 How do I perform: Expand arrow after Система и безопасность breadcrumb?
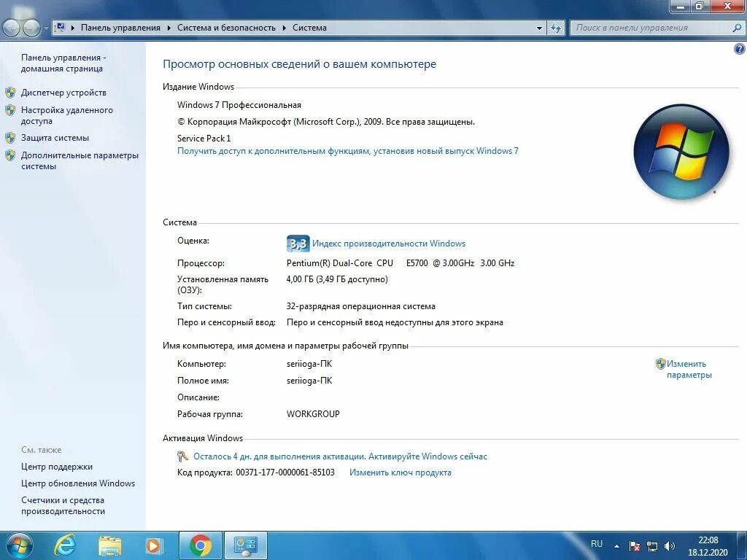click(x=284, y=28)
